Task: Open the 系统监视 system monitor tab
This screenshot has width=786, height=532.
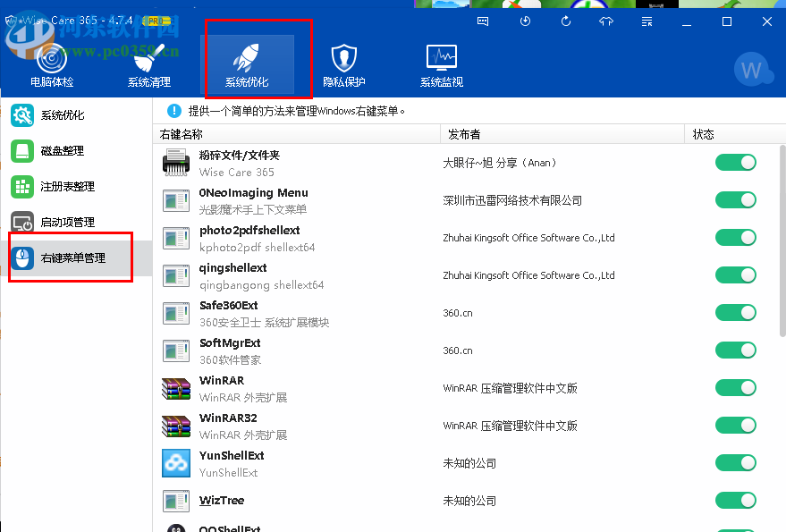Action: 441,66
